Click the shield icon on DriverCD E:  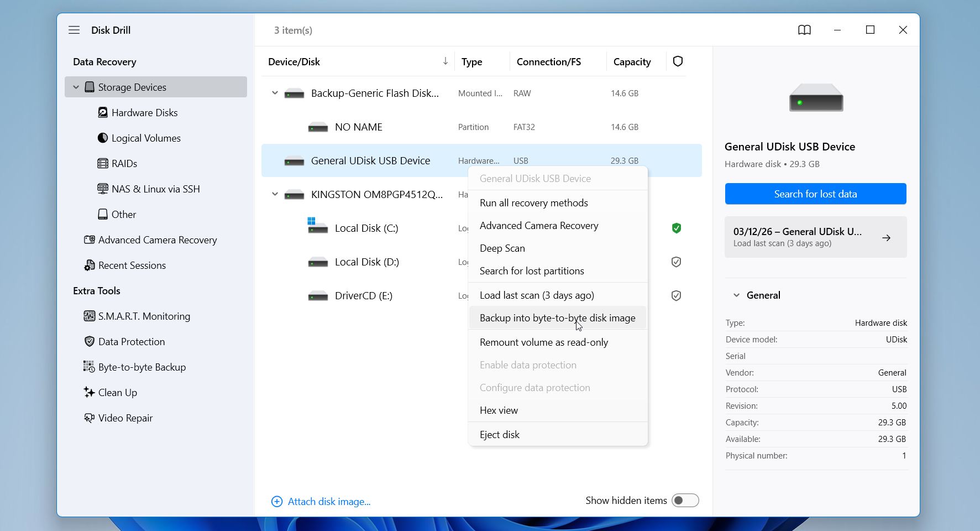click(x=675, y=295)
